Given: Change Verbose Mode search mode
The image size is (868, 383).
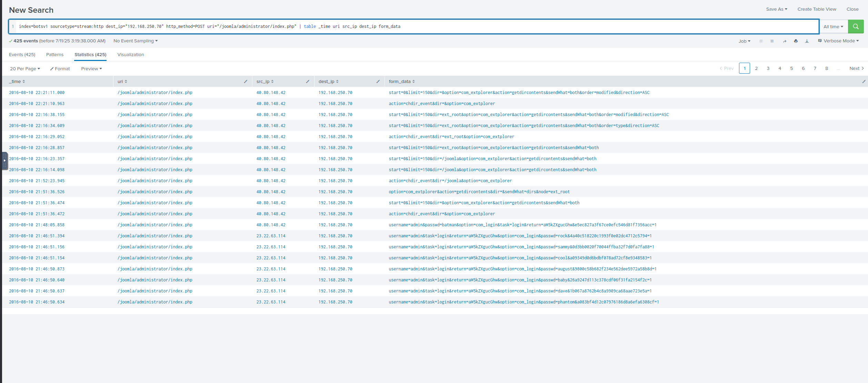Looking at the screenshot, I should coord(838,41).
